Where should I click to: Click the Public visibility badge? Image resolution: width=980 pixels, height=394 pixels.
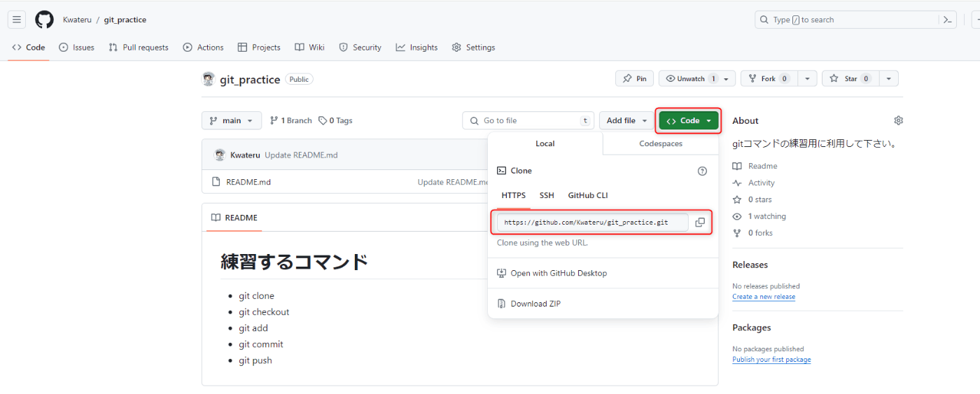299,79
